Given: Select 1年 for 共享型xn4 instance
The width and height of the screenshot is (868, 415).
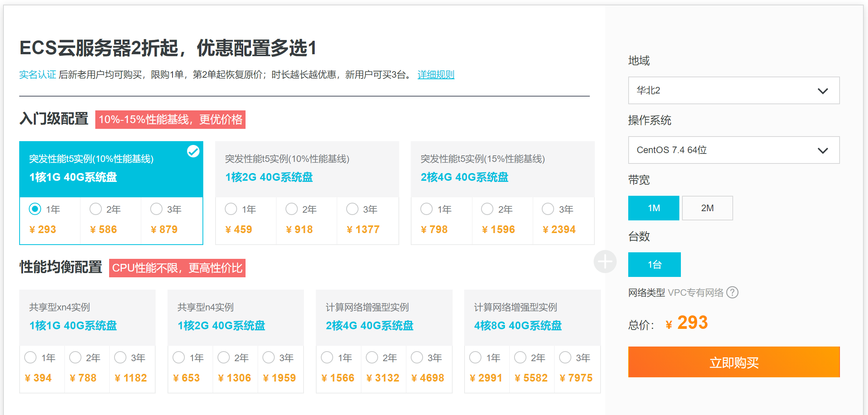Looking at the screenshot, I should pos(30,357).
